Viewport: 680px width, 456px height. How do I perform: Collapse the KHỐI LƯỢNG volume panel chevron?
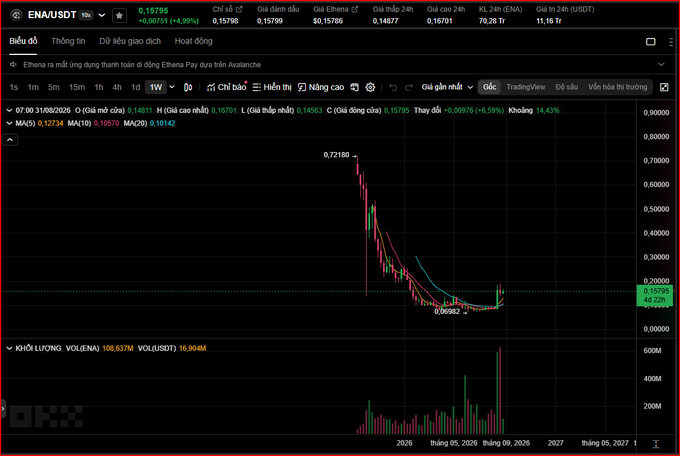[9, 348]
